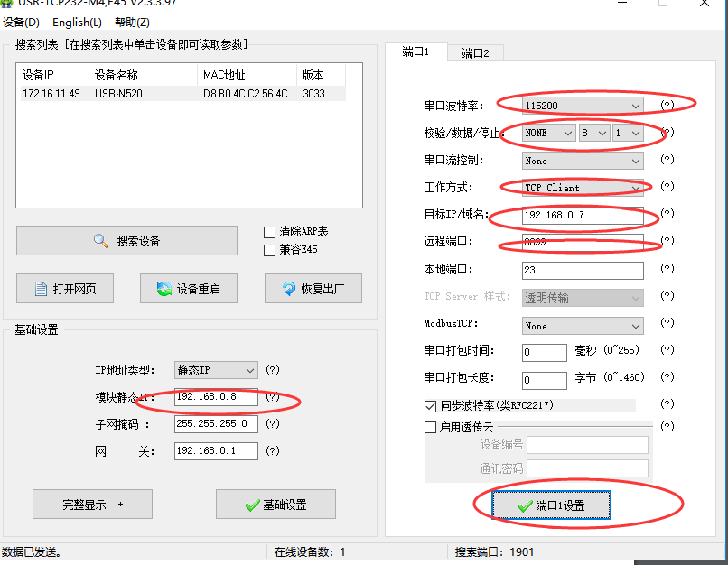This screenshot has width=728, height=565.
Task: Toggle the 兼容E45 checkbox
Action: 269,250
